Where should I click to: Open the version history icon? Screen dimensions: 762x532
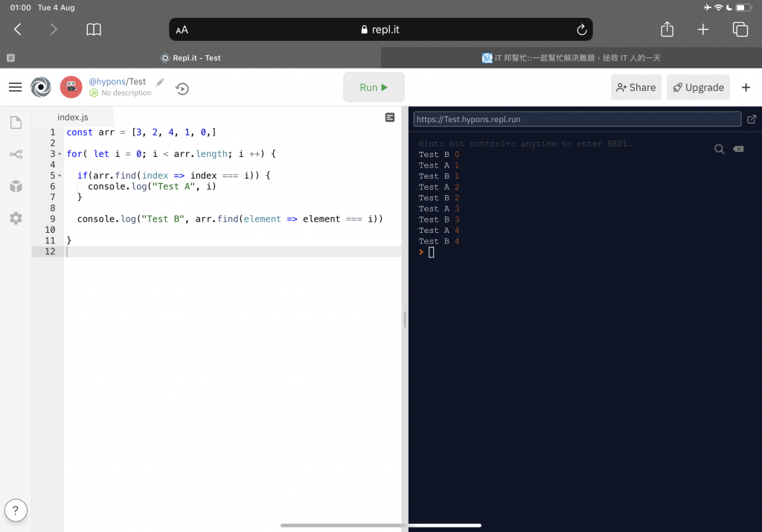coord(182,89)
